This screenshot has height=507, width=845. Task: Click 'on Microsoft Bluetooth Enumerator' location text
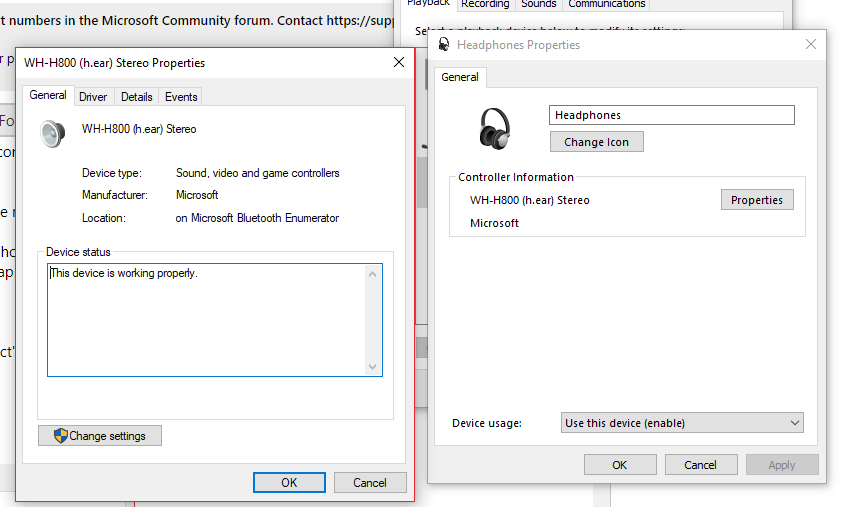click(257, 218)
